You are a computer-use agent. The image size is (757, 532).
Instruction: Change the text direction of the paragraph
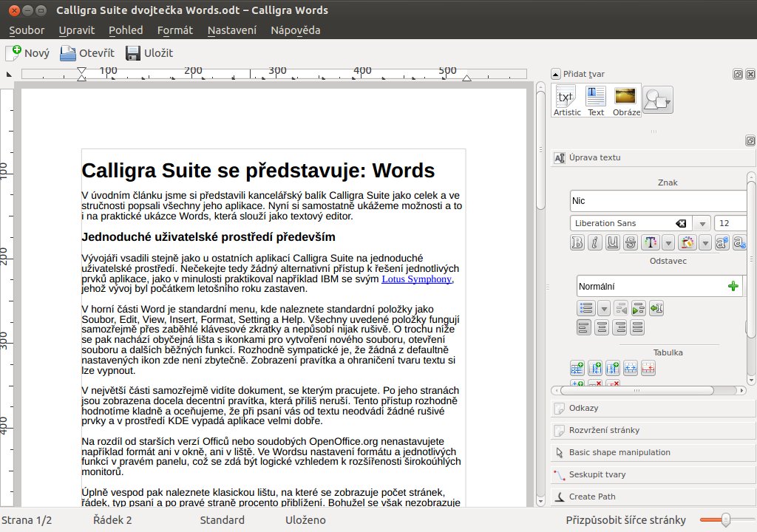coord(656,308)
